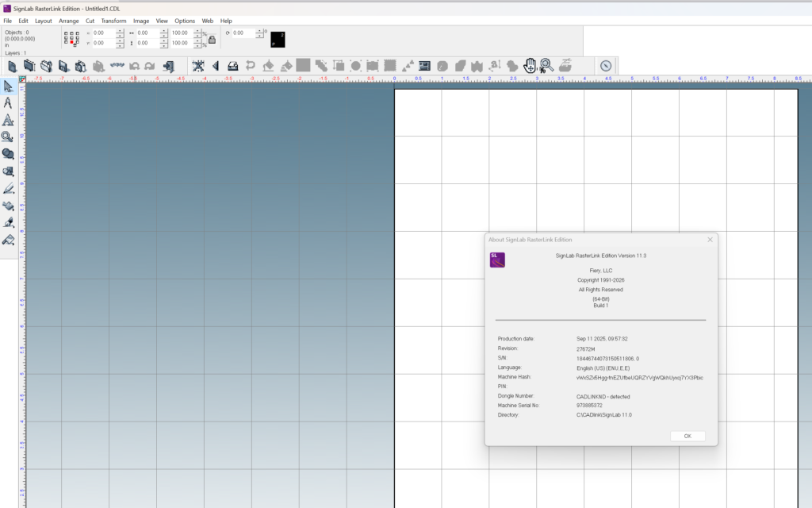This screenshot has width=812, height=508.
Task: Click the directory path C:\CADlink\SignLab 11.0
Action: click(x=603, y=414)
